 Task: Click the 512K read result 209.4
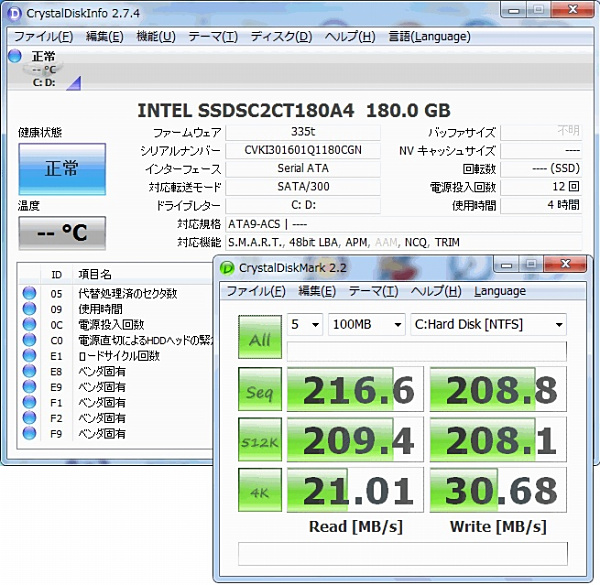pos(355,439)
